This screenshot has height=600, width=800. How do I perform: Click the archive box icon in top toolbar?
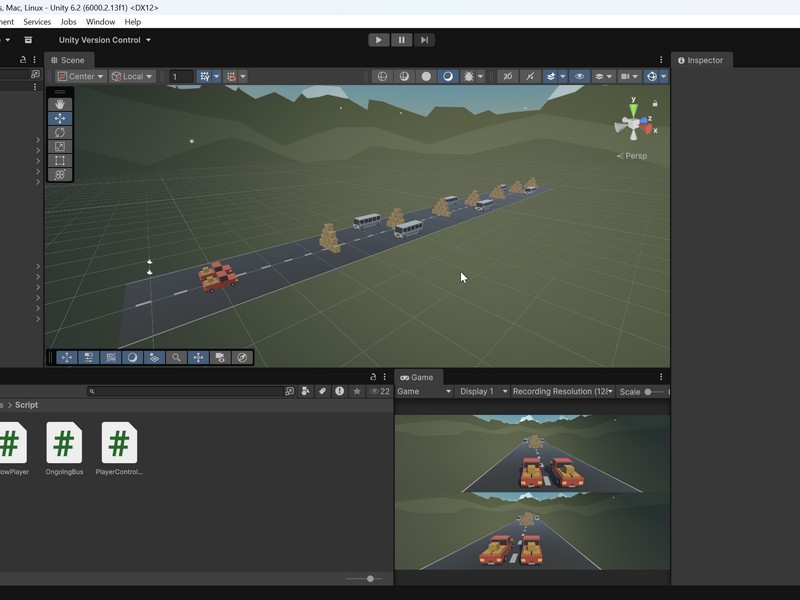28,40
